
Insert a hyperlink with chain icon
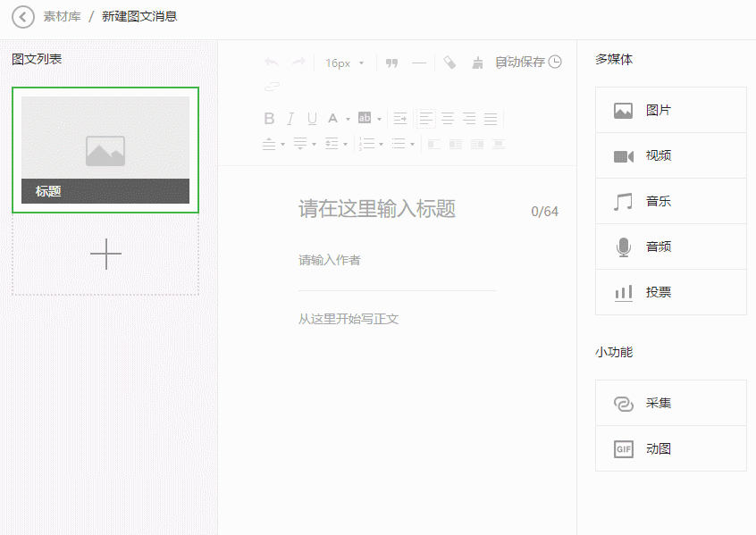(x=272, y=87)
